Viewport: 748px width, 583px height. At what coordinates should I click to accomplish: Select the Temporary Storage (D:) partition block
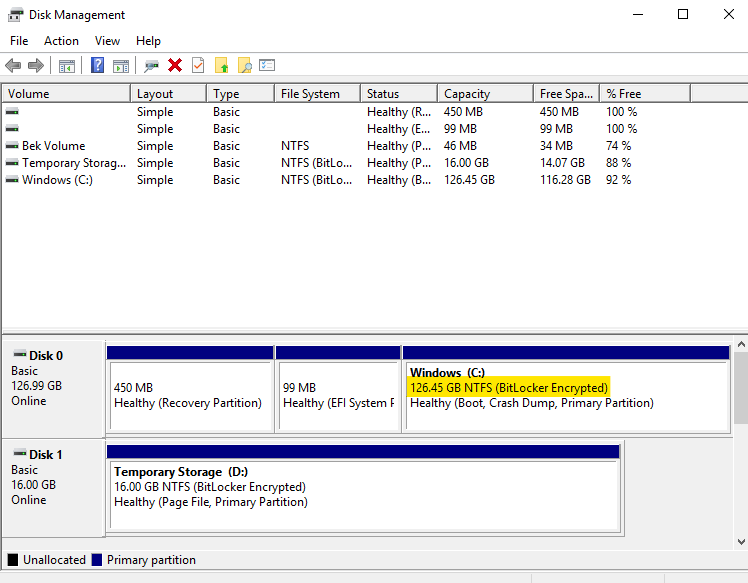point(364,487)
